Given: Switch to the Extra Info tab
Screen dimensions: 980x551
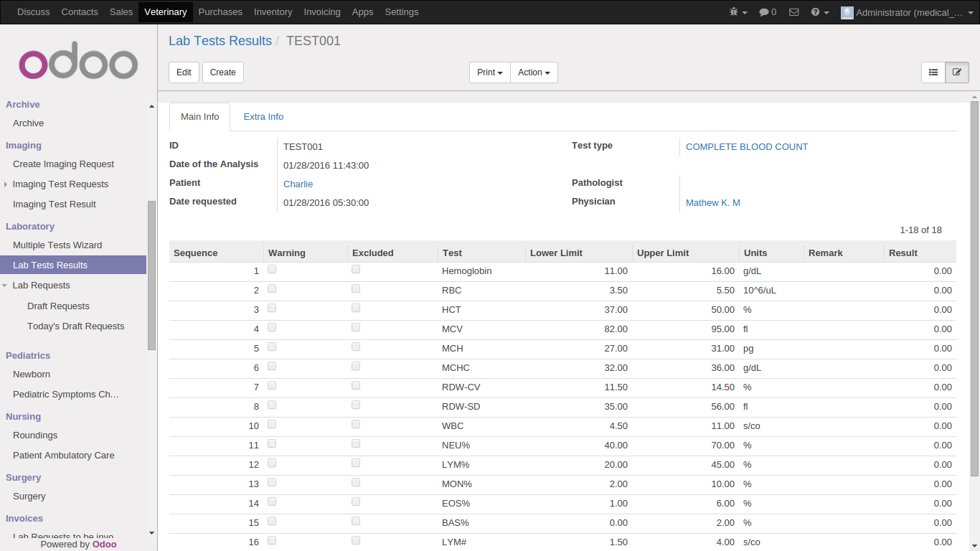Looking at the screenshot, I should click(263, 117).
